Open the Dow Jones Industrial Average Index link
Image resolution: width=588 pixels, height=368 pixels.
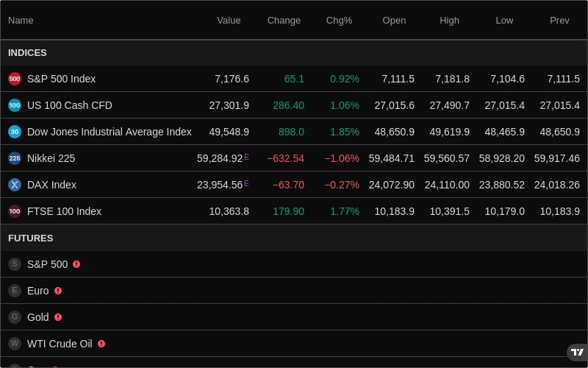[110, 132]
